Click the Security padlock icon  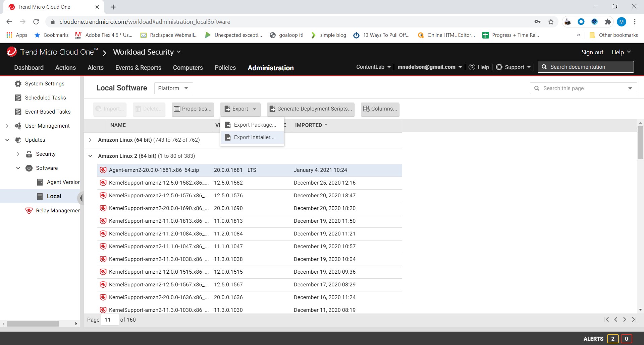[29, 154]
